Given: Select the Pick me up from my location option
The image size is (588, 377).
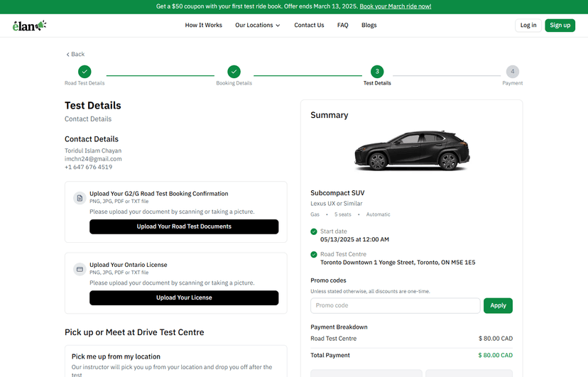Looking at the screenshot, I should tap(176, 361).
